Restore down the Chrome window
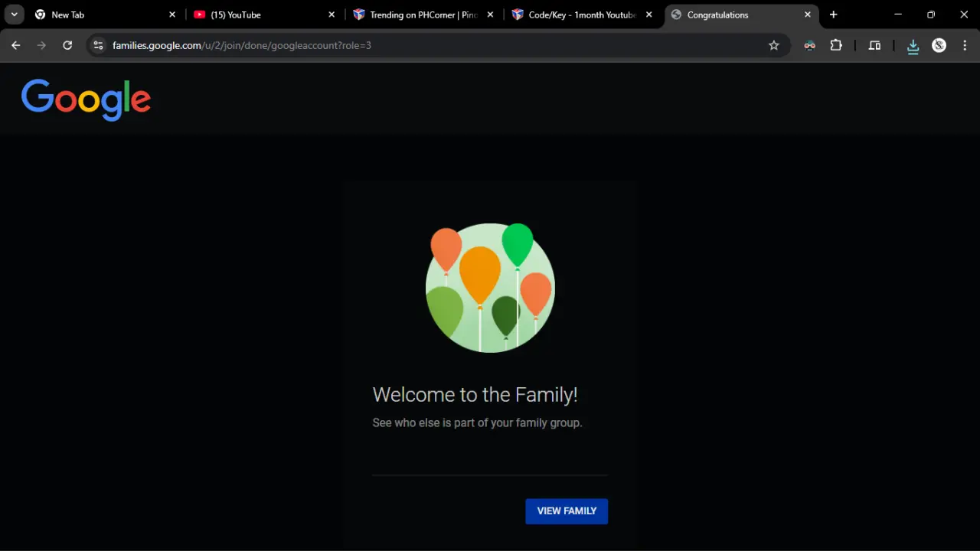Viewport: 980px width, 551px height. [931, 15]
